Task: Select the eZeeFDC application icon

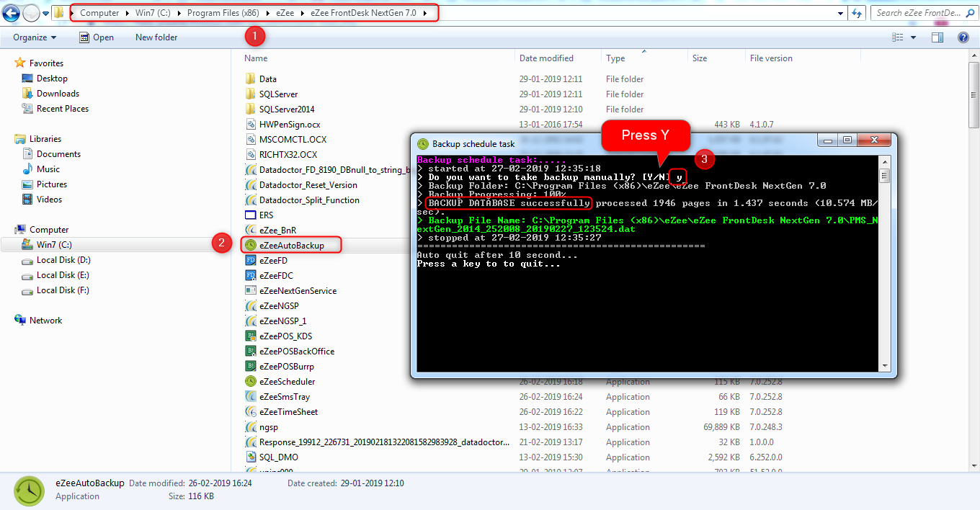Action: pos(251,276)
